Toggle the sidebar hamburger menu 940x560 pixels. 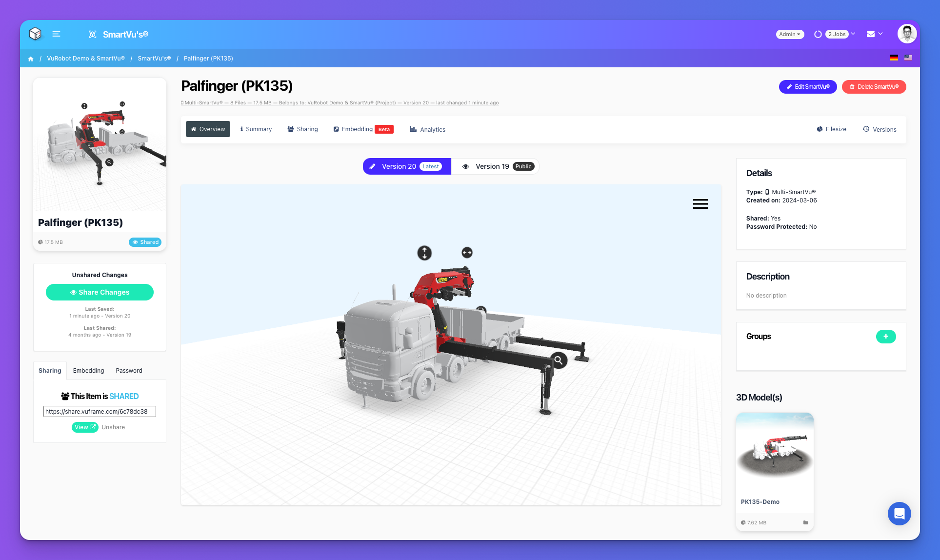tap(56, 34)
